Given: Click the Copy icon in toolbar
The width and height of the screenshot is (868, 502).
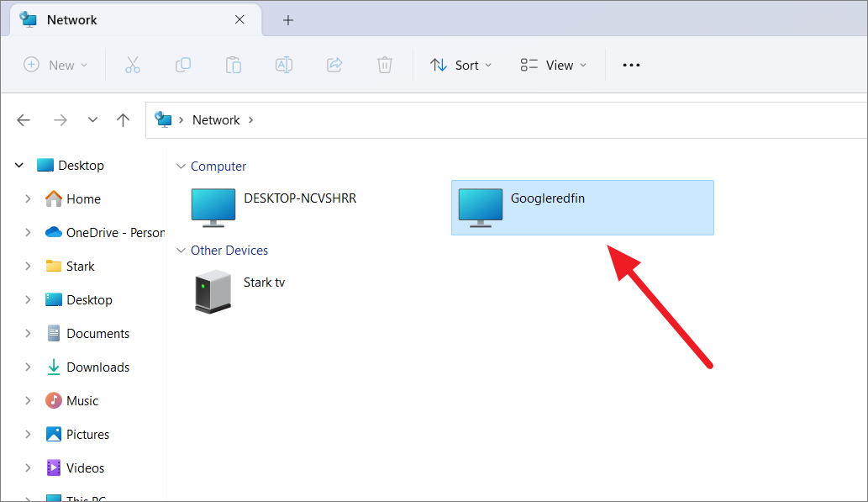Looking at the screenshot, I should coord(182,65).
